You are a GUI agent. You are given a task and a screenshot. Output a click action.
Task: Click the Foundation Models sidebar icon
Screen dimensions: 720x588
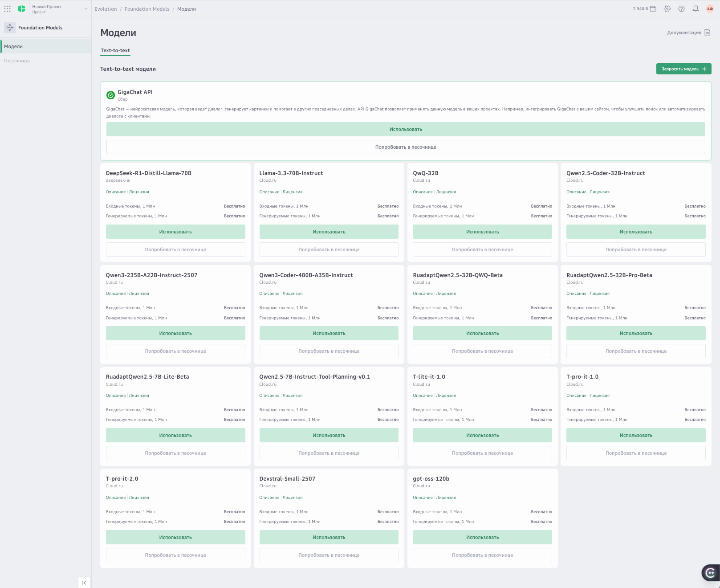[x=10, y=28]
